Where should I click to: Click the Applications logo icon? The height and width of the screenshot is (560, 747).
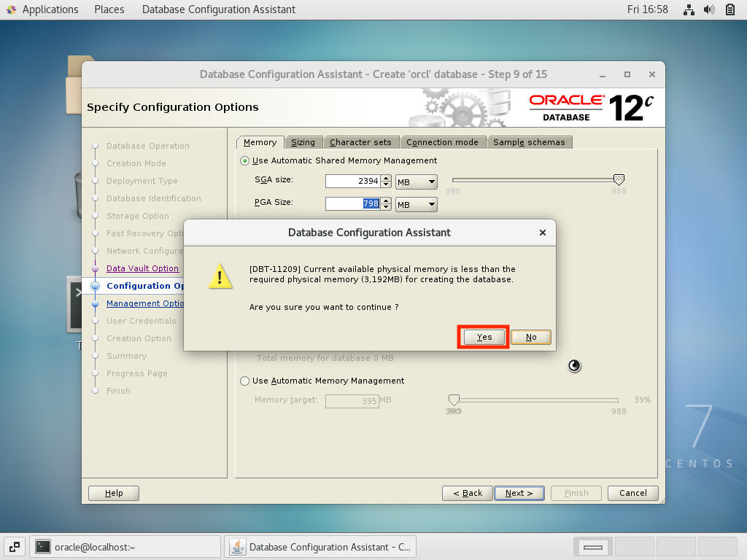coord(12,9)
